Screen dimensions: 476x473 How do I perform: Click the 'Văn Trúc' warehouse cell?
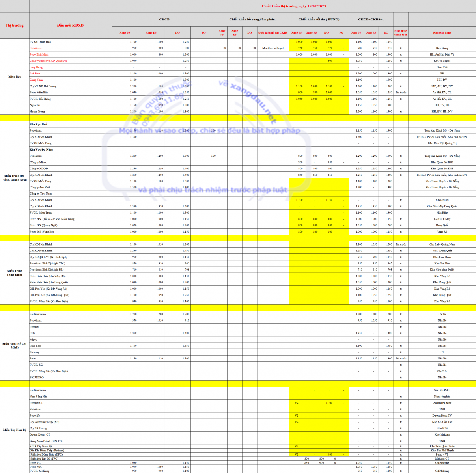(442, 371)
